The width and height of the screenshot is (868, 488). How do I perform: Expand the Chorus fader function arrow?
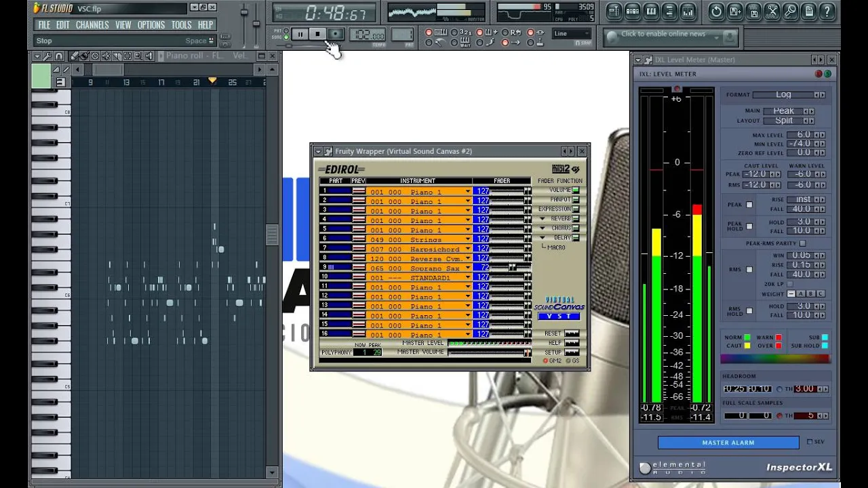(542, 228)
